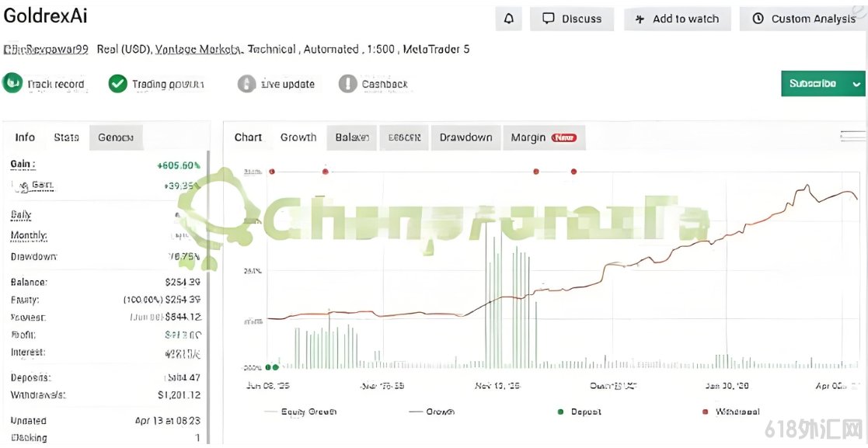This screenshot has width=868, height=448.
Task: Open Custom Analysis
Action: click(804, 19)
